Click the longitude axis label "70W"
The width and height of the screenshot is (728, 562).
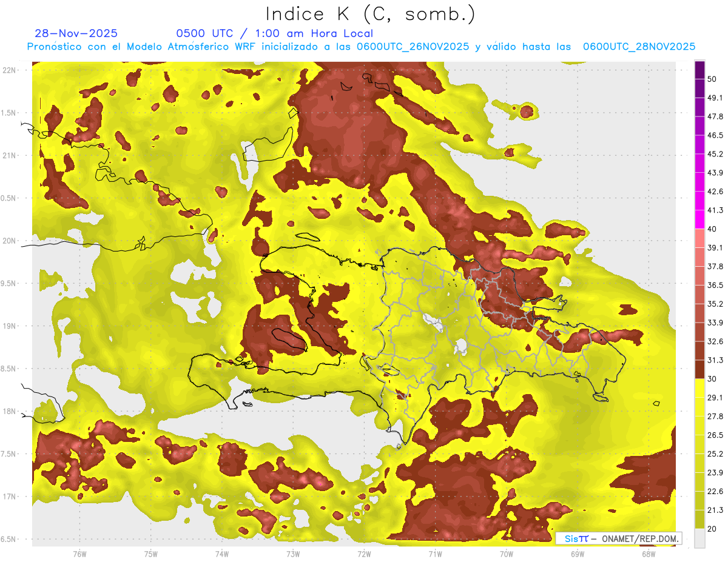point(506,554)
